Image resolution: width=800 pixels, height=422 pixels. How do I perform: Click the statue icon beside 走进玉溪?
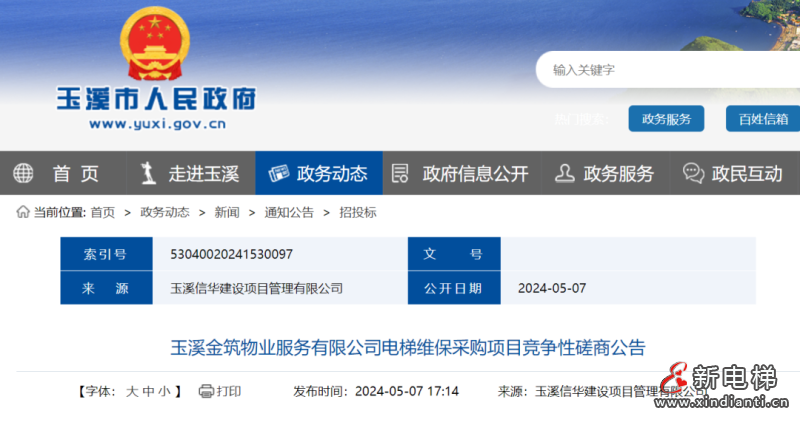click(x=149, y=173)
